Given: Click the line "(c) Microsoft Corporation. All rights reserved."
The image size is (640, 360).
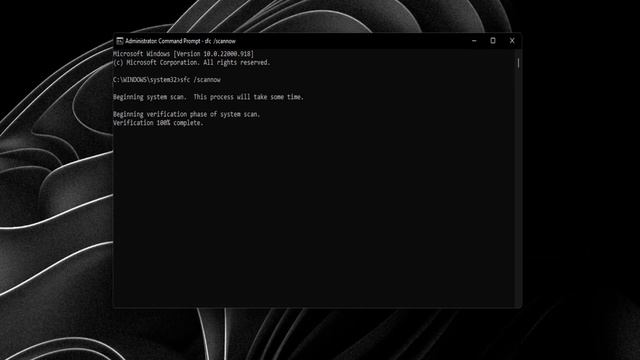Looking at the screenshot, I should [x=191, y=62].
